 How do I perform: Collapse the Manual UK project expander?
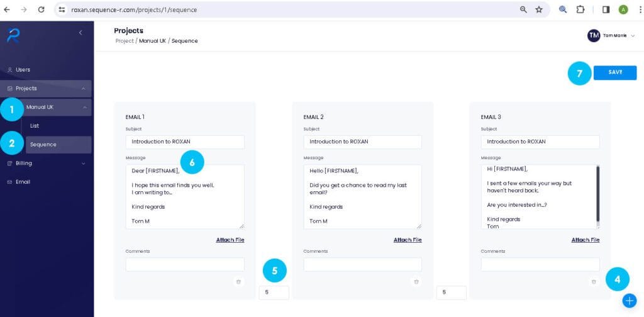click(x=85, y=107)
